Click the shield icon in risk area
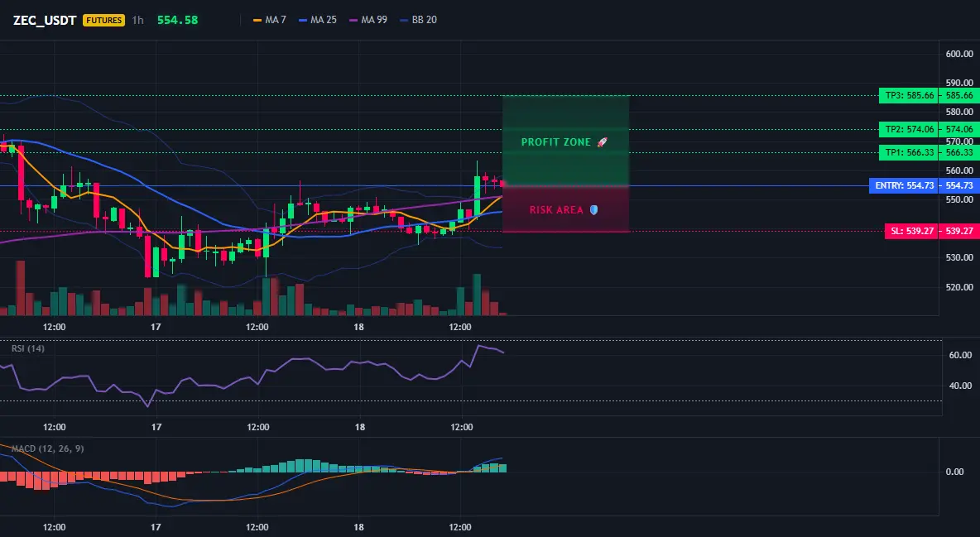This screenshot has height=537, width=980. tap(593, 210)
